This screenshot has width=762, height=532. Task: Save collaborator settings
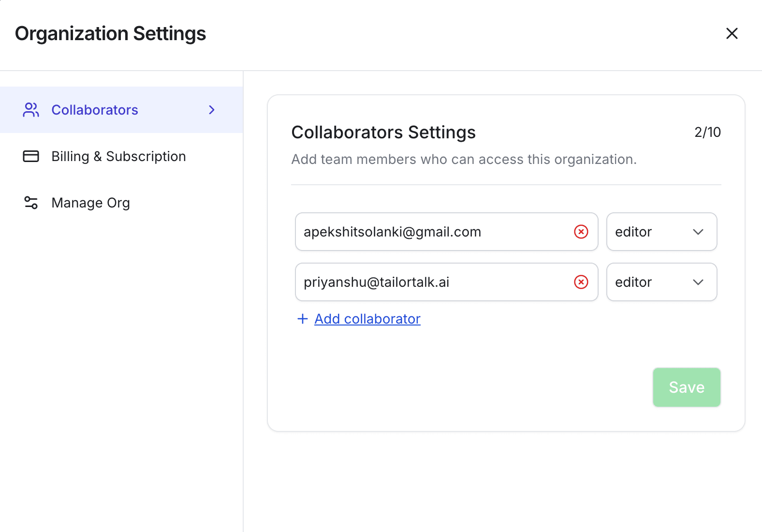687,387
